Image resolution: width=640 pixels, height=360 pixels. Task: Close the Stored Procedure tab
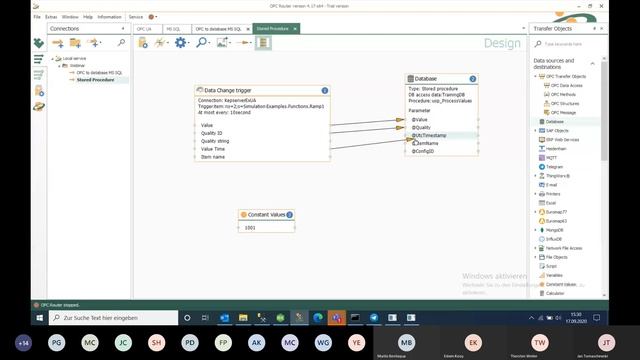click(295, 29)
